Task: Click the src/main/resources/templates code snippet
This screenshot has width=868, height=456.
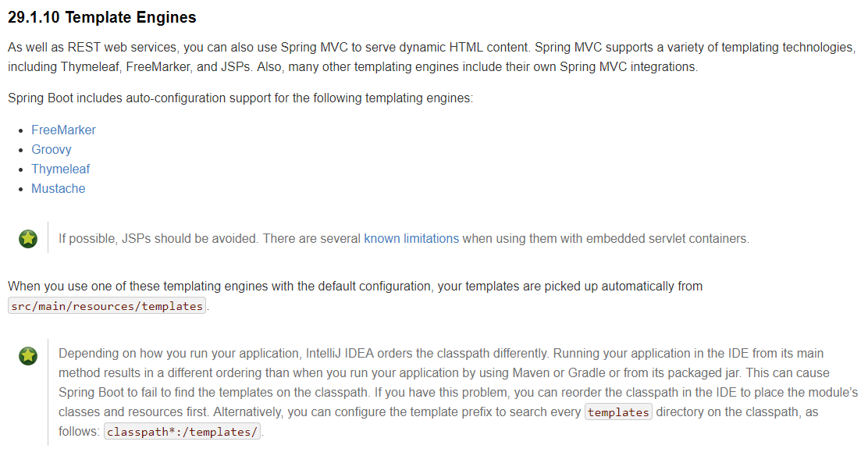Action: coord(107,306)
